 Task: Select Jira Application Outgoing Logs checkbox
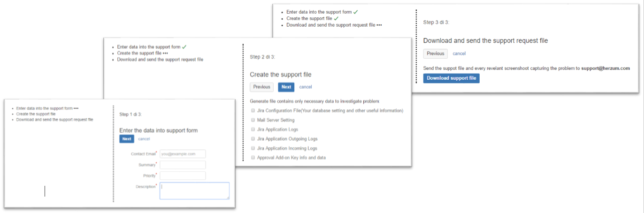(x=253, y=139)
